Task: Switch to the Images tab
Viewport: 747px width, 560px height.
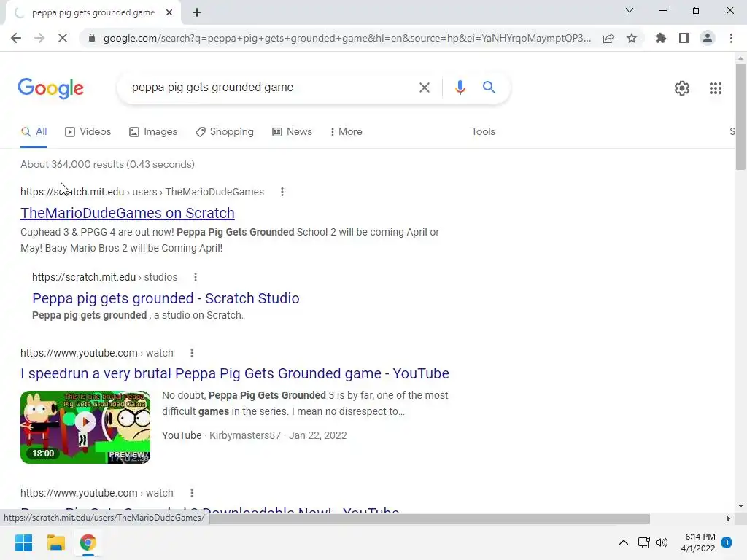Action: [x=153, y=132]
